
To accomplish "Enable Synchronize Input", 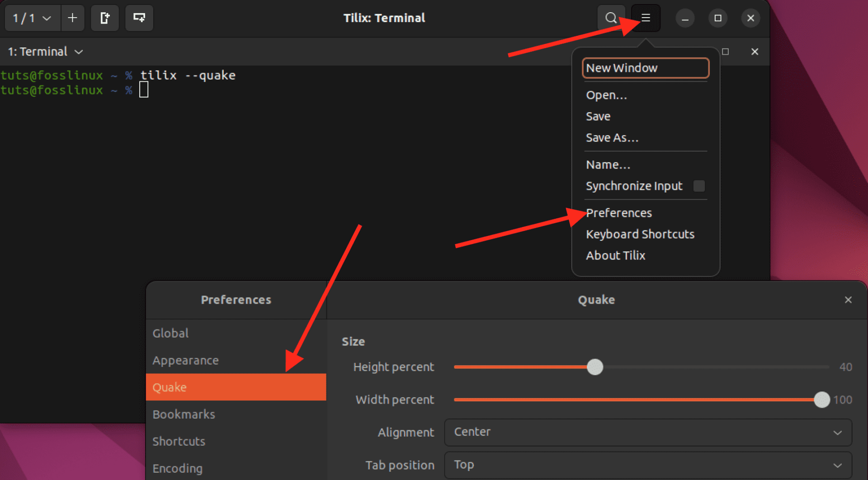I will [x=699, y=186].
